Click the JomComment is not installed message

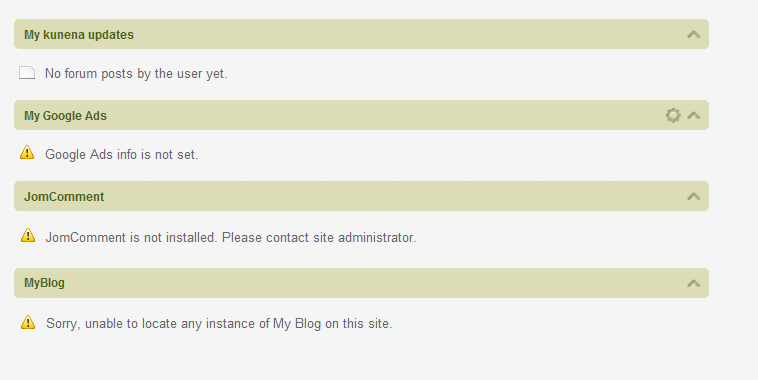coord(231,237)
